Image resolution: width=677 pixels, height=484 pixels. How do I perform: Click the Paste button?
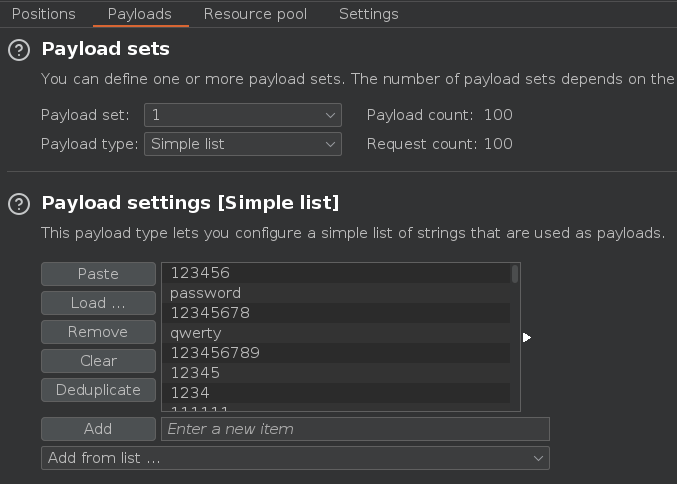click(x=98, y=274)
